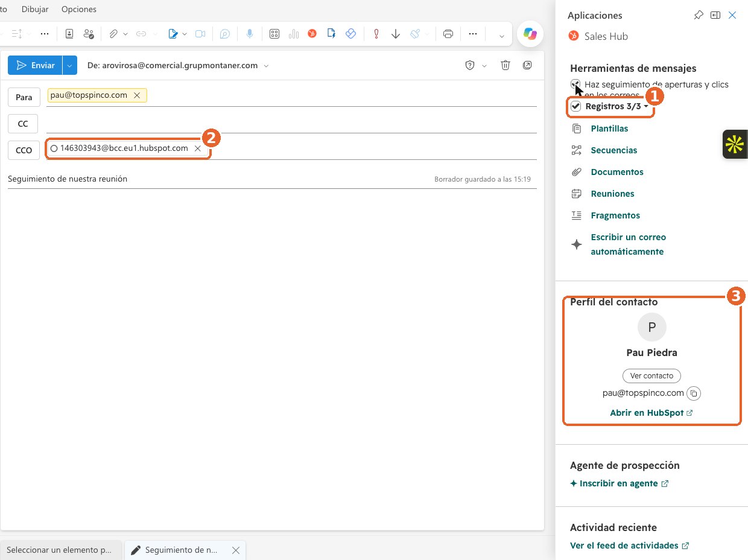Screen dimensions: 748x560
Task: Remove pau@topspinco.com recipient with its X
Action: pyautogui.click(x=137, y=95)
